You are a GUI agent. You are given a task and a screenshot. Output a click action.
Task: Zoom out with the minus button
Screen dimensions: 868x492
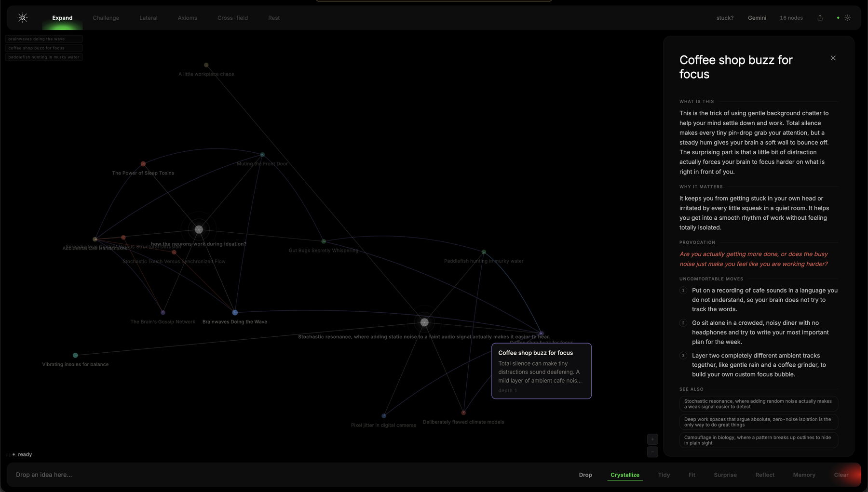(652, 452)
